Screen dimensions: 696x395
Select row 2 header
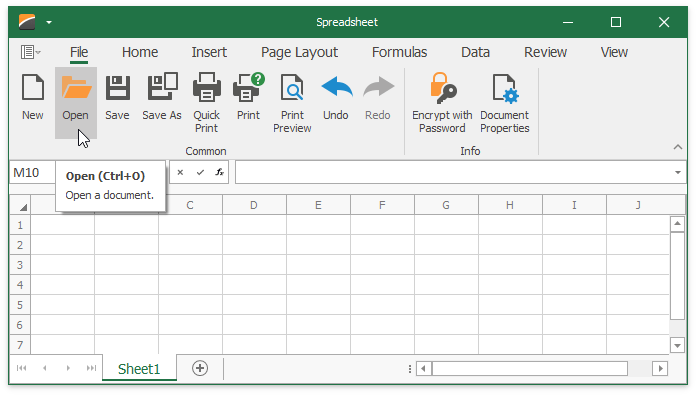(20, 245)
